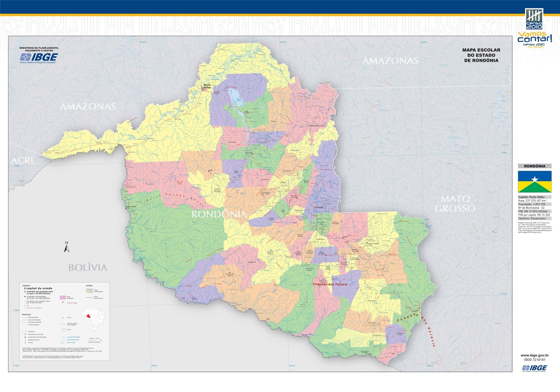The image size is (560, 392).
Task: Click the MAPA ESCOLAR DO ESTADO title
Action: click(x=481, y=55)
